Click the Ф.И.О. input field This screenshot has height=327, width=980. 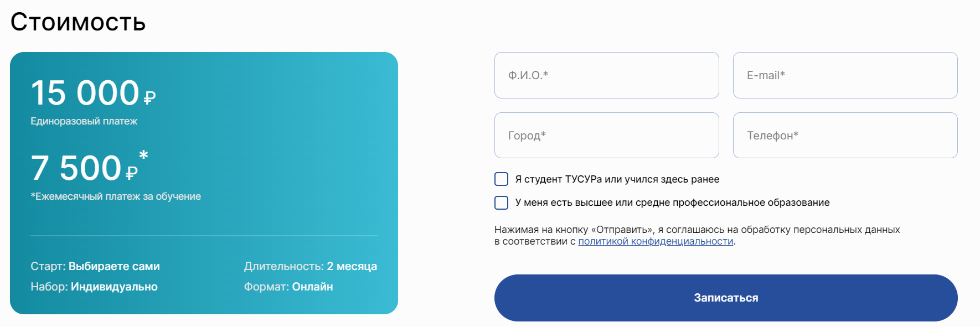pos(606,75)
